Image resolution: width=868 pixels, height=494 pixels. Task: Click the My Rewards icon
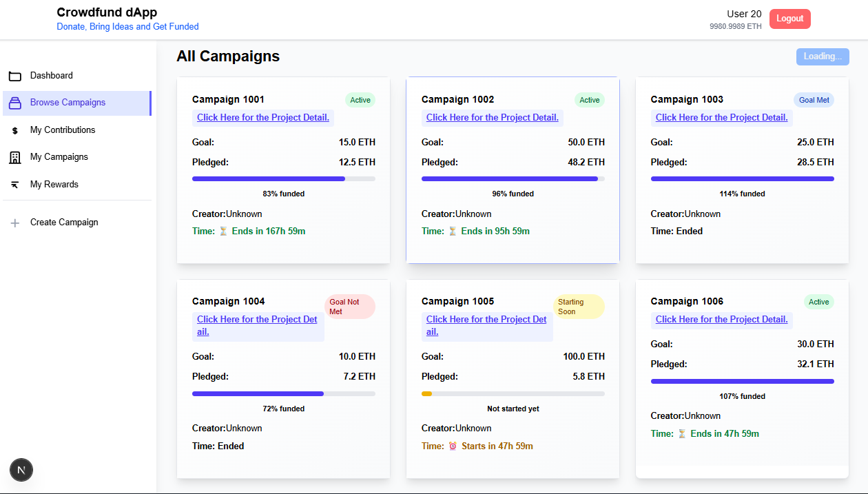click(15, 185)
